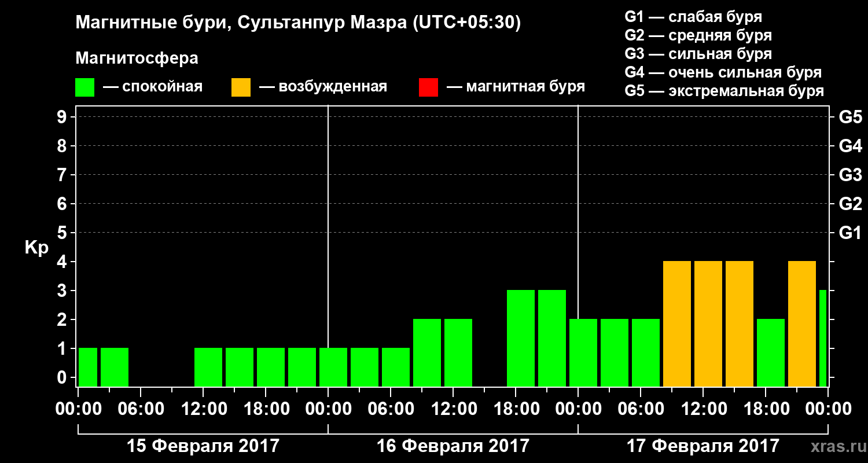This screenshot has height=463, width=868.
Task: Click the '17 Февраля 2017' date label
Action: (x=703, y=446)
